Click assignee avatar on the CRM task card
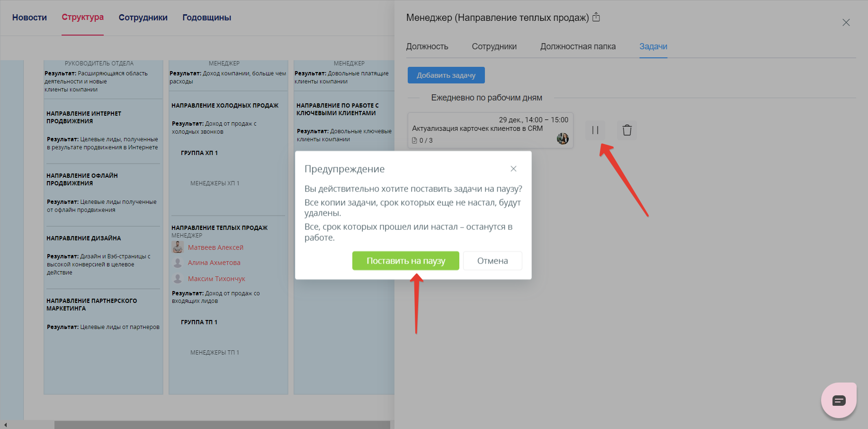The height and width of the screenshot is (429, 868). pyautogui.click(x=563, y=139)
